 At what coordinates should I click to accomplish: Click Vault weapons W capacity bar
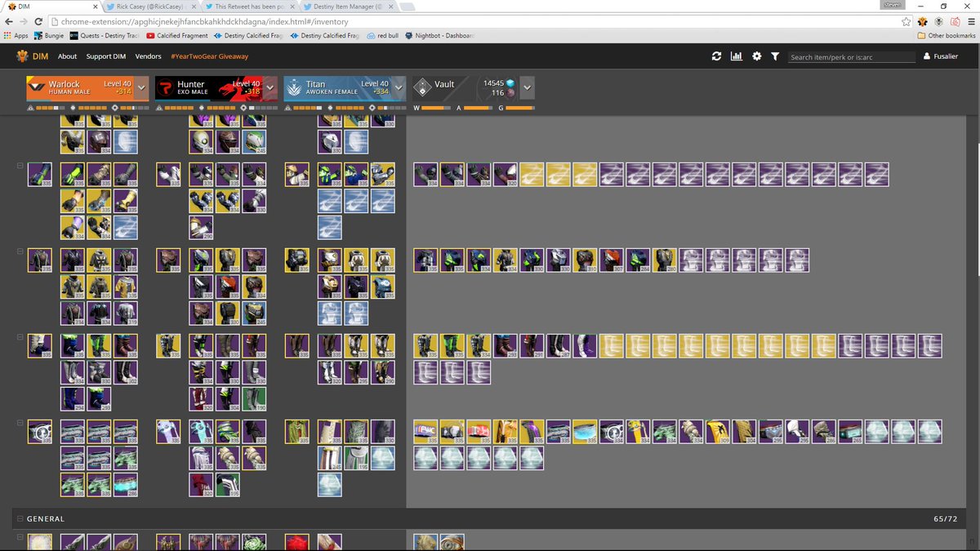click(434, 108)
